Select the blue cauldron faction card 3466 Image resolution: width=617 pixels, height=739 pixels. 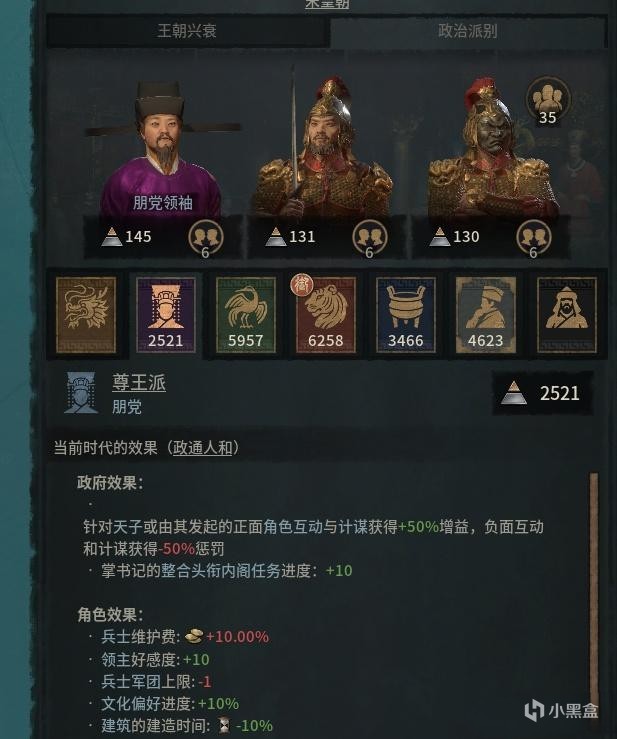(406, 315)
